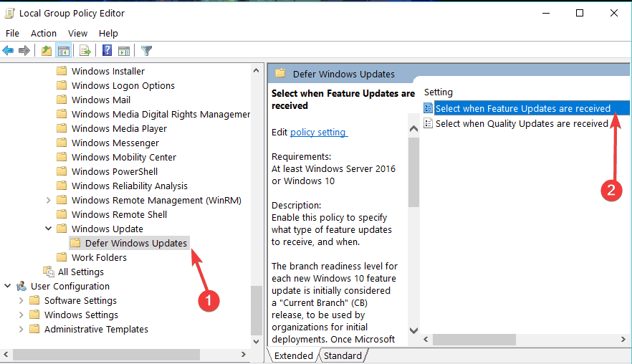Toggle Show/Hide Console Tree icon
Viewport: 632px width, 364px height.
(64, 50)
